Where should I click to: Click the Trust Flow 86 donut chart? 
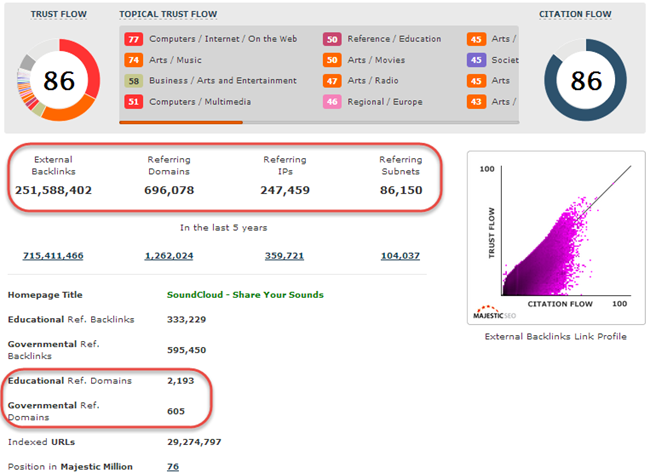(58, 80)
